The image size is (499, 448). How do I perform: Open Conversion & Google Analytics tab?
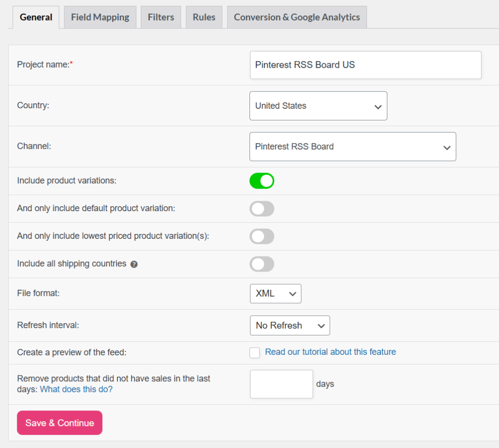pos(297,17)
